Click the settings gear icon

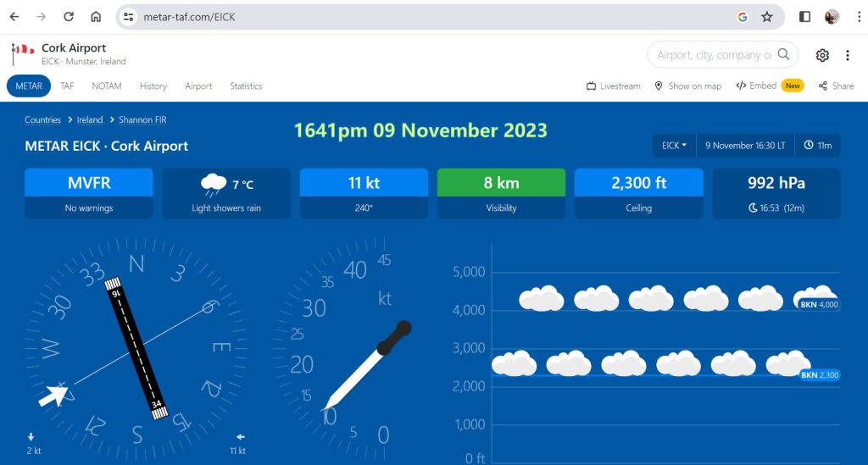822,55
